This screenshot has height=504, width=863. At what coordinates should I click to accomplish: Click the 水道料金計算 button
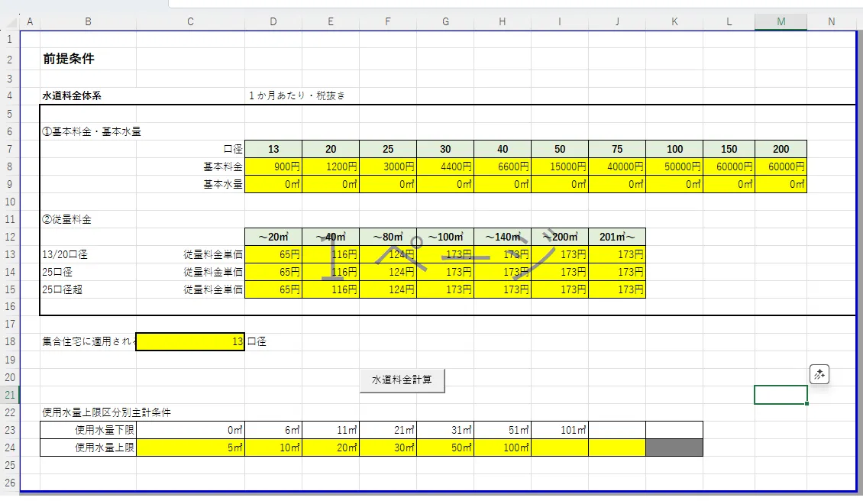pos(402,380)
